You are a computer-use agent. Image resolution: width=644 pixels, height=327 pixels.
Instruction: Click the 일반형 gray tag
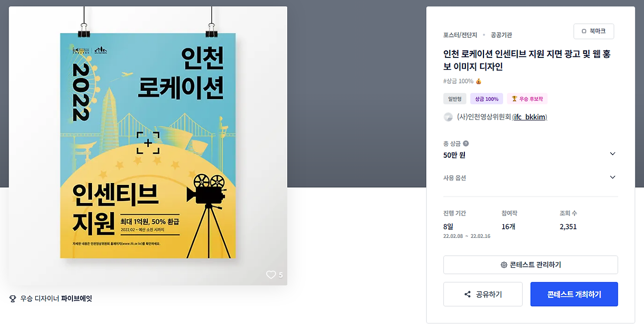tap(455, 99)
